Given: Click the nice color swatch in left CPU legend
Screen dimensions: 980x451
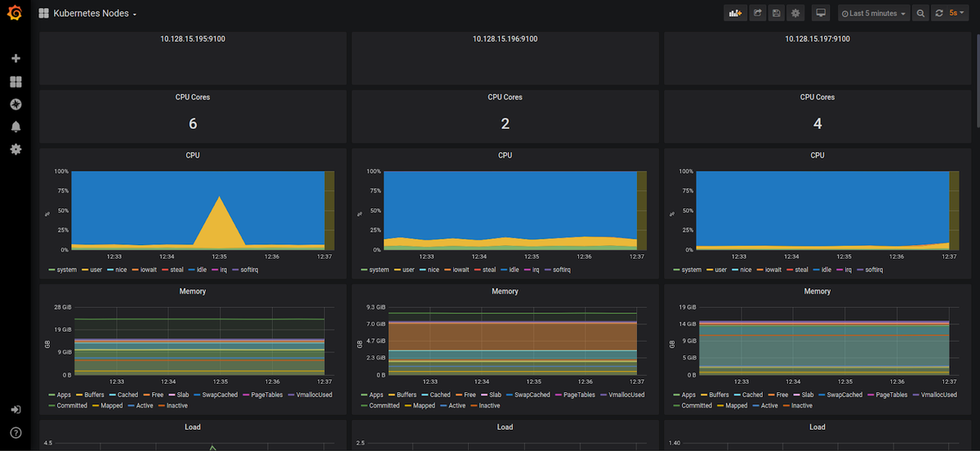Looking at the screenshot, I should [x=111, y=270].
